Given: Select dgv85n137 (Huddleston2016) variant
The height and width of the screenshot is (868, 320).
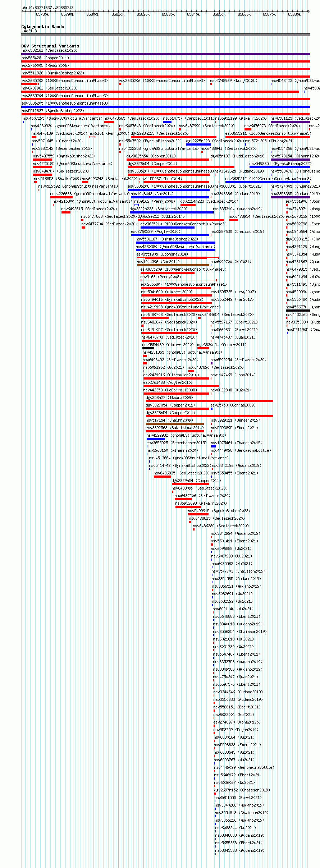Looking at the screenshot, I should 238,156.
